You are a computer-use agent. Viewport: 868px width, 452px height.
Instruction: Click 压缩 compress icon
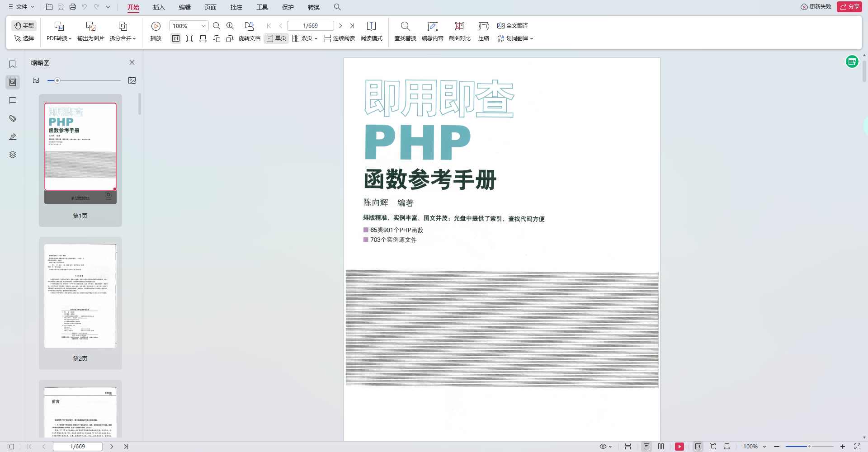[484, 31]
